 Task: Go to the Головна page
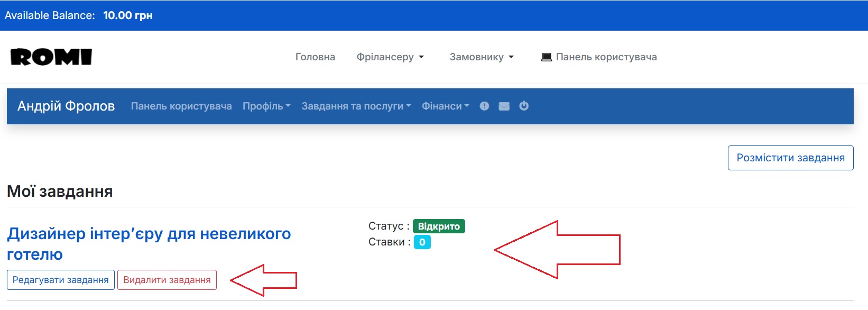point(315,57)
